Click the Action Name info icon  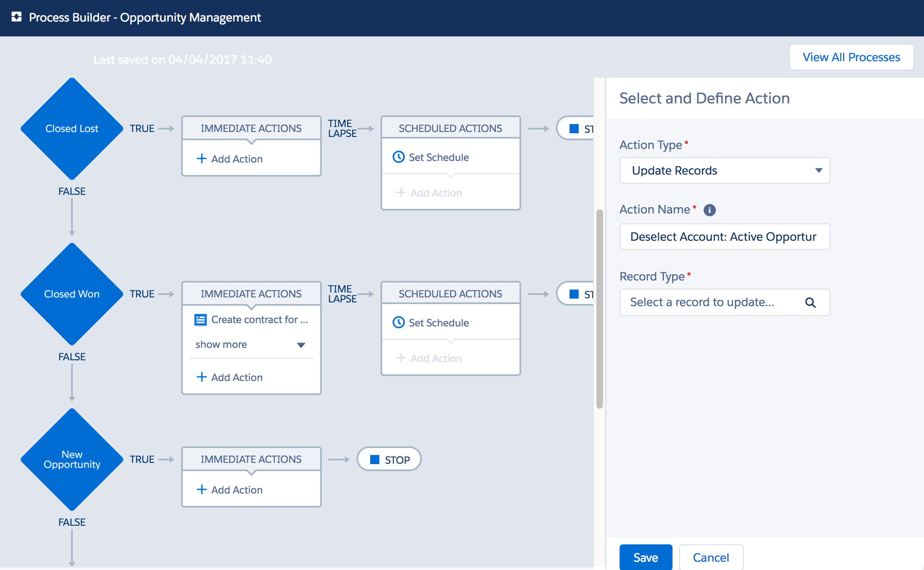point(709,210)
